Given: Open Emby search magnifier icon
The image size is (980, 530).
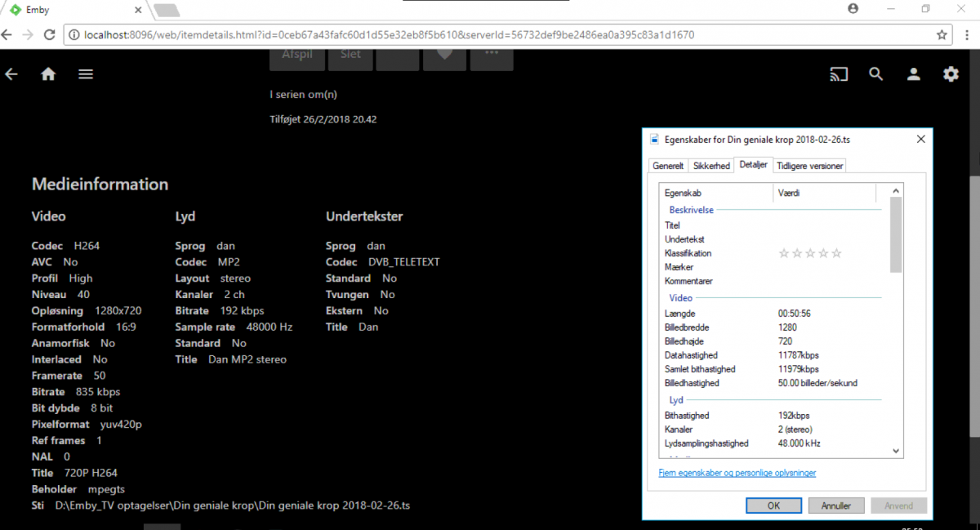Looking at the screenshot, I should (x=876, y=74).
